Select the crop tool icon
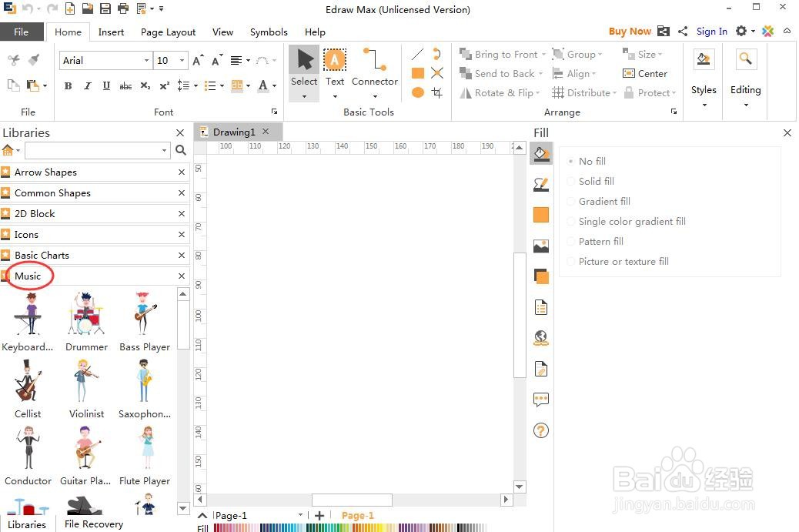799x532 pixels. (436, 92)
